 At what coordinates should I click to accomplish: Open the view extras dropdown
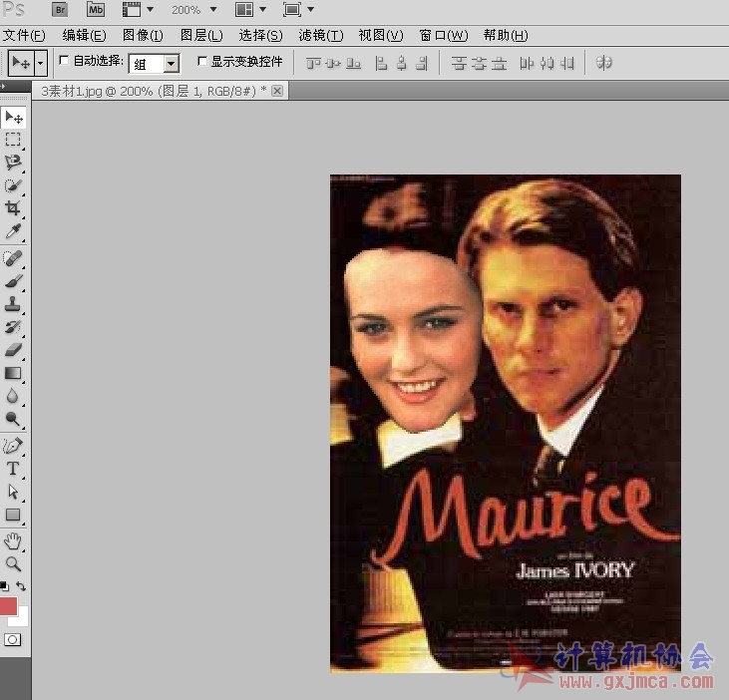click(151, 9)
